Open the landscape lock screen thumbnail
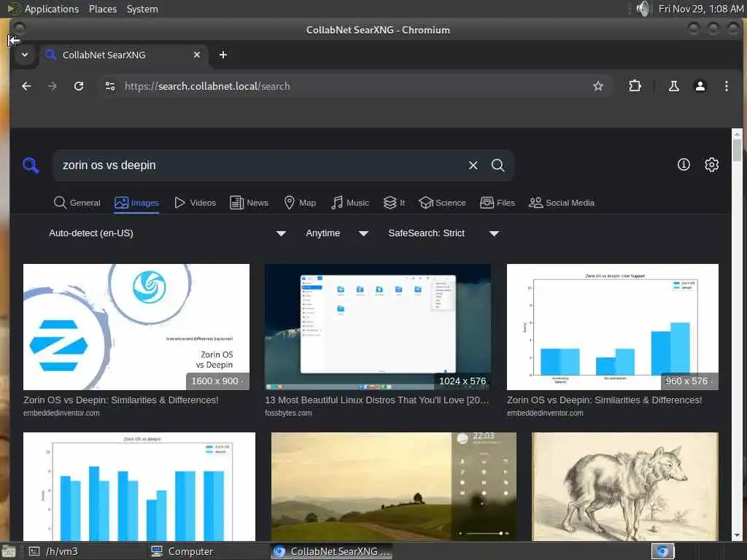The height and width of the screenshot is (560, 747). click(393, 486)
